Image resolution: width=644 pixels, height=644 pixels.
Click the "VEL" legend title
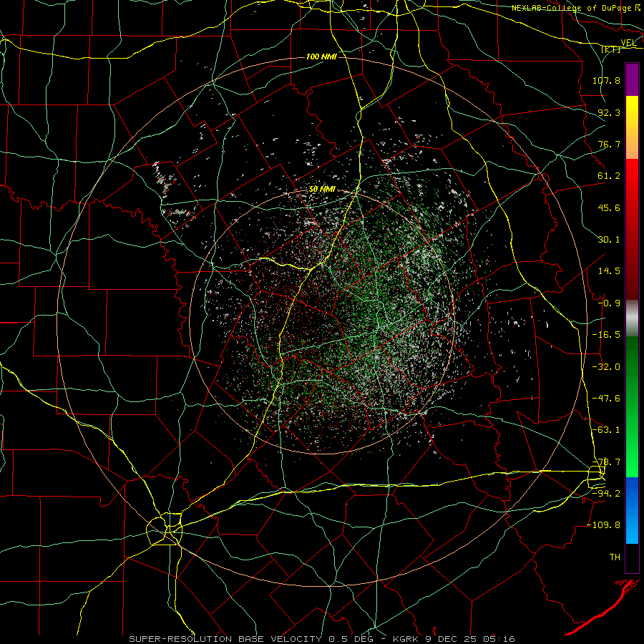click(628, 43)
